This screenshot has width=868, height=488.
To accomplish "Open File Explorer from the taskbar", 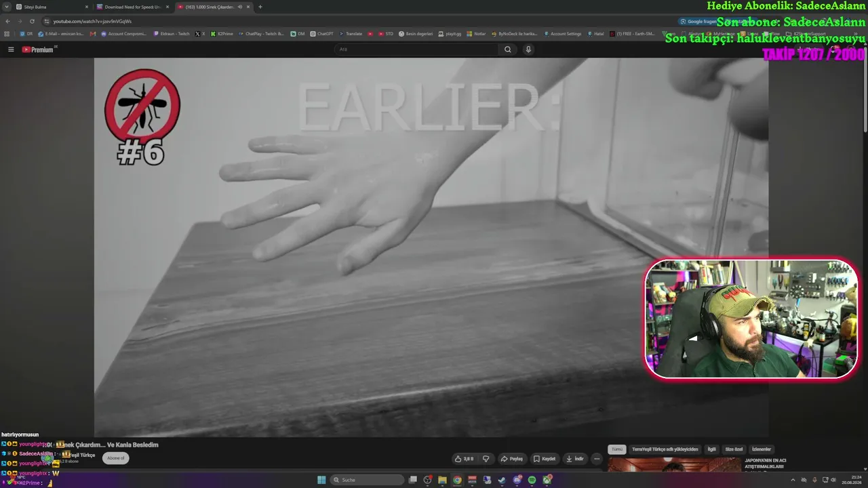I will click(442, 480).
